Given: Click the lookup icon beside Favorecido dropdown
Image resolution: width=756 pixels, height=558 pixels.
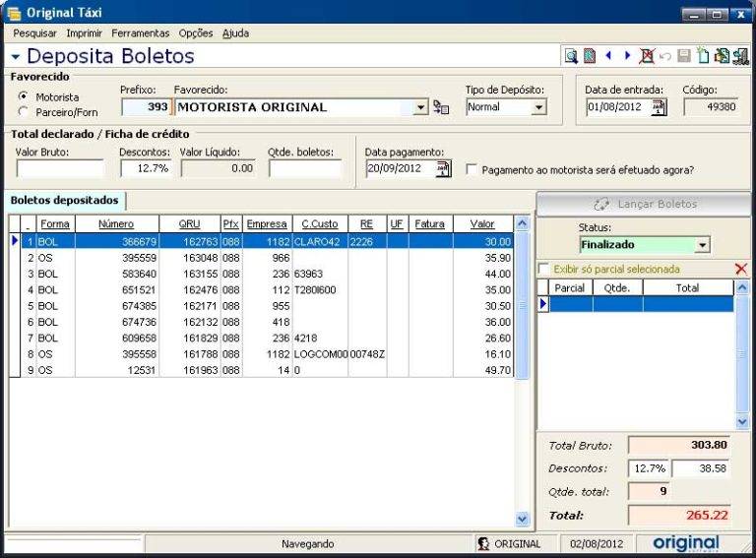Looking at the screenshot, I should (441, 107).
